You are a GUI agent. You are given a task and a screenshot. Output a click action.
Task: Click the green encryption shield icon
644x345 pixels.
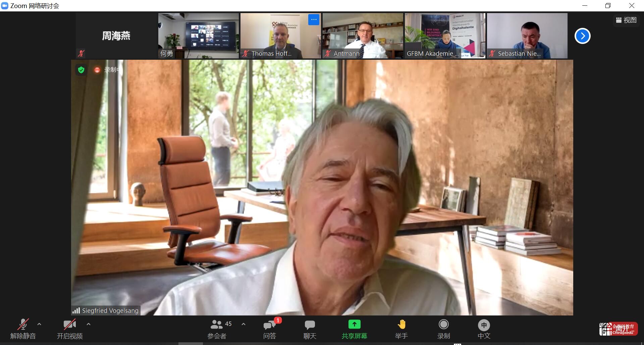(81, 70)
